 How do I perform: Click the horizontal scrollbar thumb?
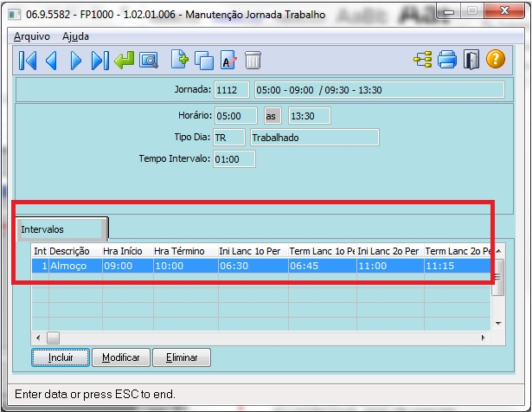pyautogui.click(x=53, y=338)
